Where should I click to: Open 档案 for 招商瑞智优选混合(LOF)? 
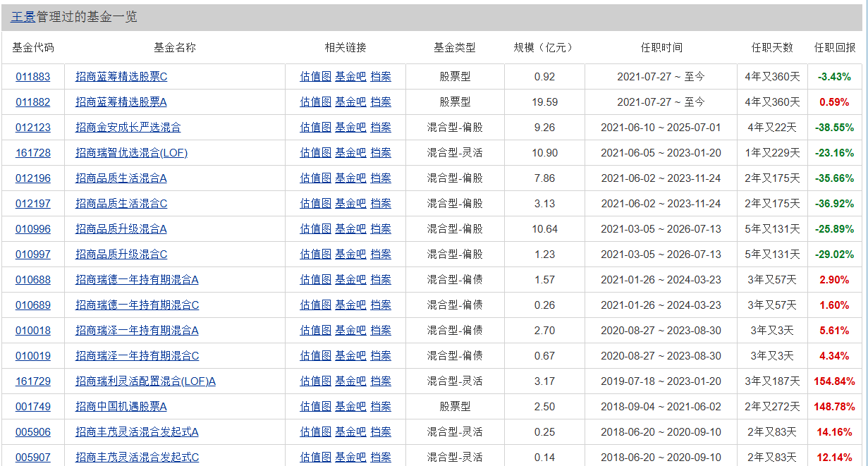point(381,153)
